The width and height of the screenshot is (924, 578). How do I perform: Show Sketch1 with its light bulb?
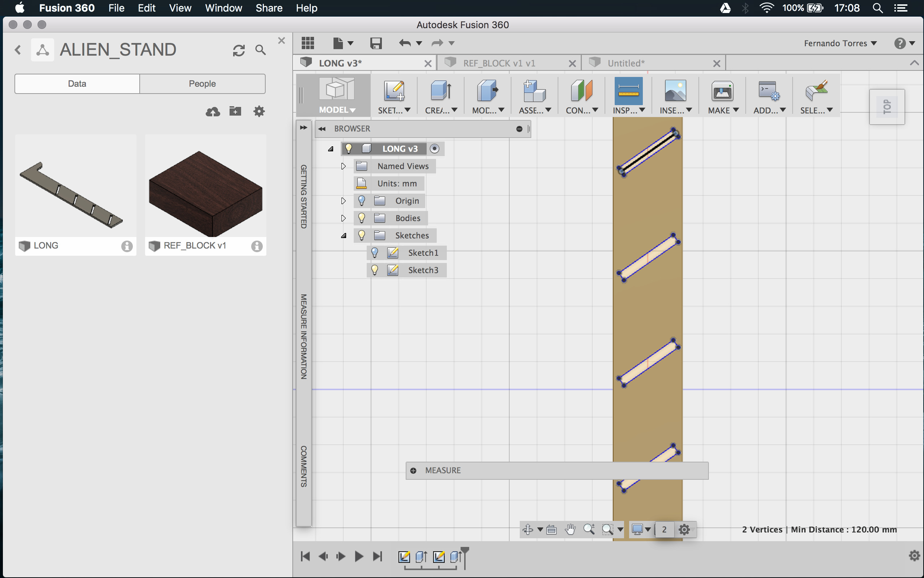coord(375,253)
